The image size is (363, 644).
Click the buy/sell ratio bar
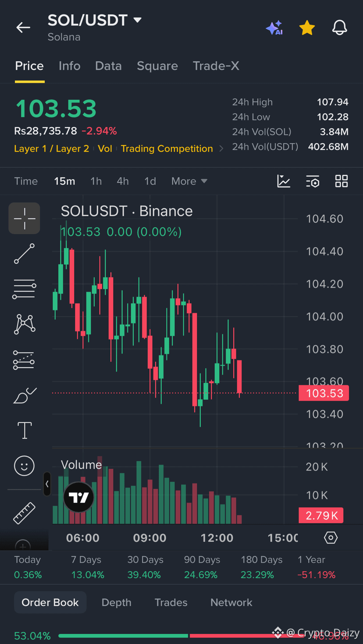pyautogui.click(x=181, y=636)
